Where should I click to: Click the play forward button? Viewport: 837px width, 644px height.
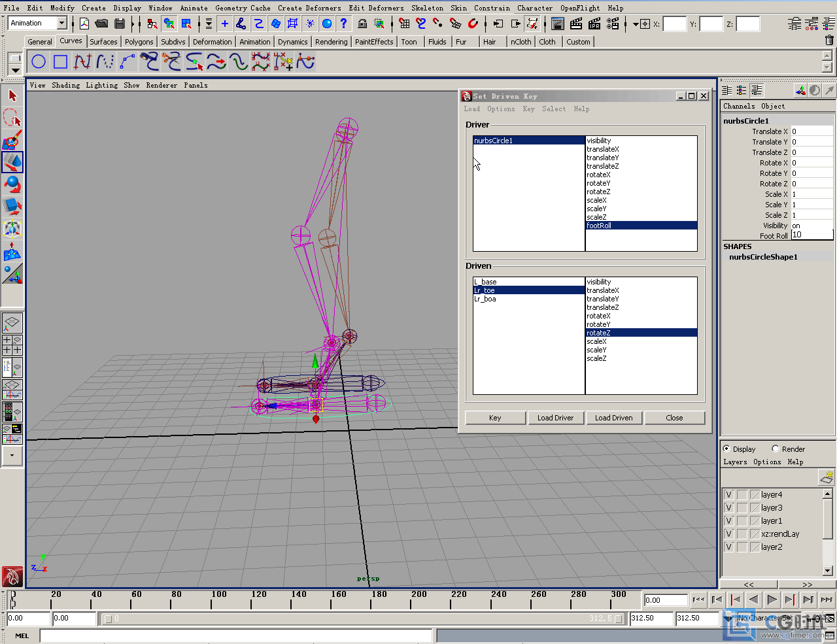point(772,600)
